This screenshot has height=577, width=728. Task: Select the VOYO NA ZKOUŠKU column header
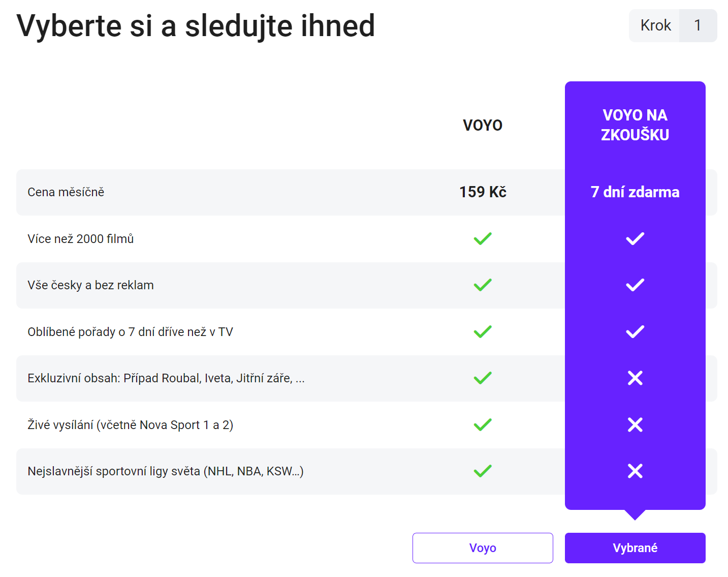coord(635,125)
